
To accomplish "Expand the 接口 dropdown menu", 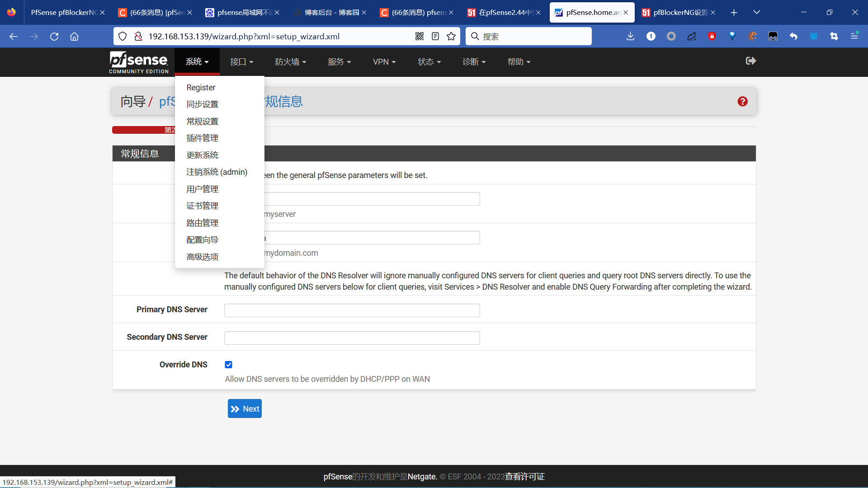I will [x=242, y=62].
